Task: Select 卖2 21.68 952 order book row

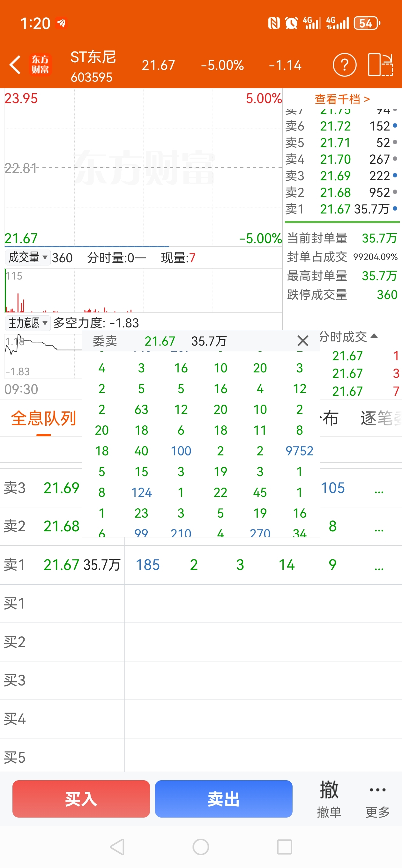Action: click(x=342, y=192)
